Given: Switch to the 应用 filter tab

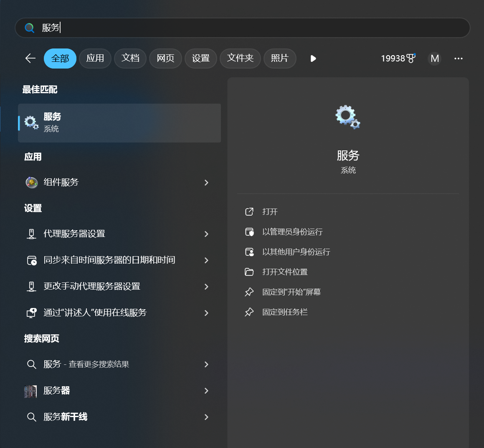Looking at the screenshot, I should point(95,59).
